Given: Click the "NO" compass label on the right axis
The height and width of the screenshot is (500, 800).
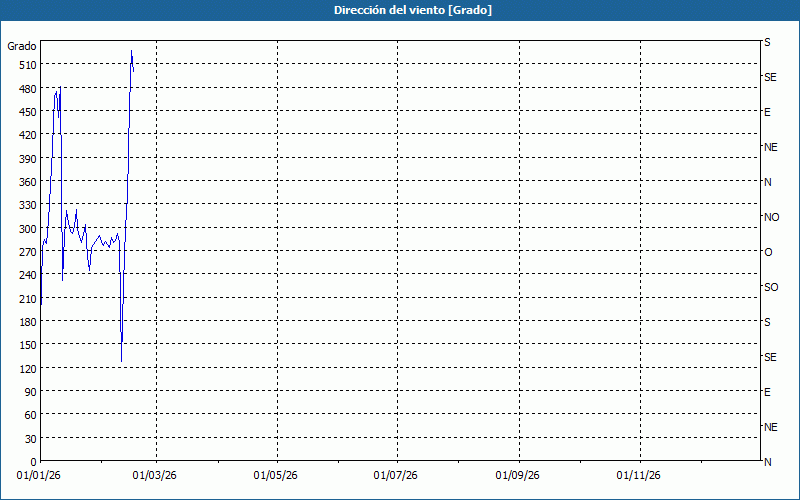Looking at the screenshot, I should [771, 217].
